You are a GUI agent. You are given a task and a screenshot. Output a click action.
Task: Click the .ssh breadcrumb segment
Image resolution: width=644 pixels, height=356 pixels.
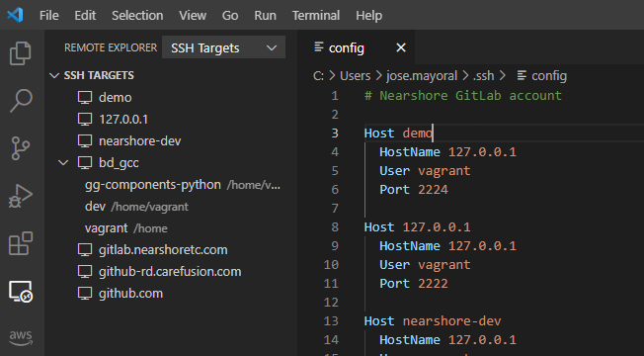483,75
